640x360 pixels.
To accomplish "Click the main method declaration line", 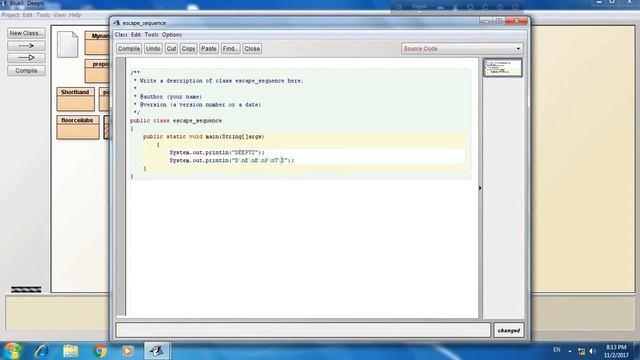I will click(204, 137).
